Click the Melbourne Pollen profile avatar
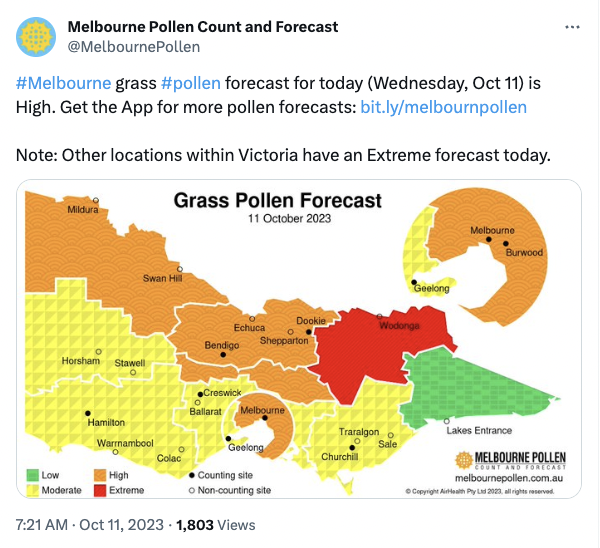This screenshot has width=600, height=548. 36,37
